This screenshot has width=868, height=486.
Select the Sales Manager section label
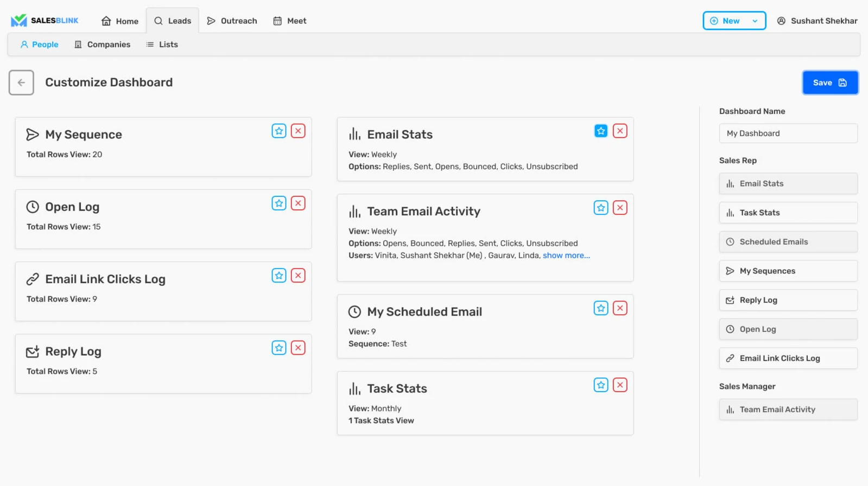pyautogui.click(x=747, y=387)
